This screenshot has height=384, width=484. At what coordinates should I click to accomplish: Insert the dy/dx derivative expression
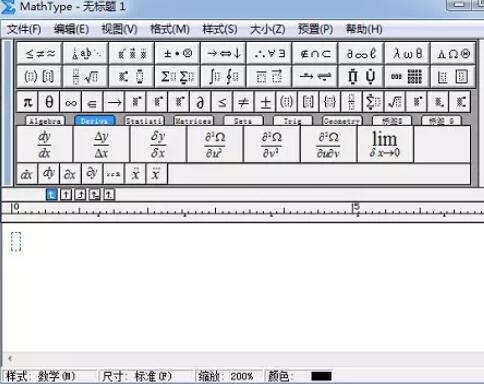(x=44, y=144)
